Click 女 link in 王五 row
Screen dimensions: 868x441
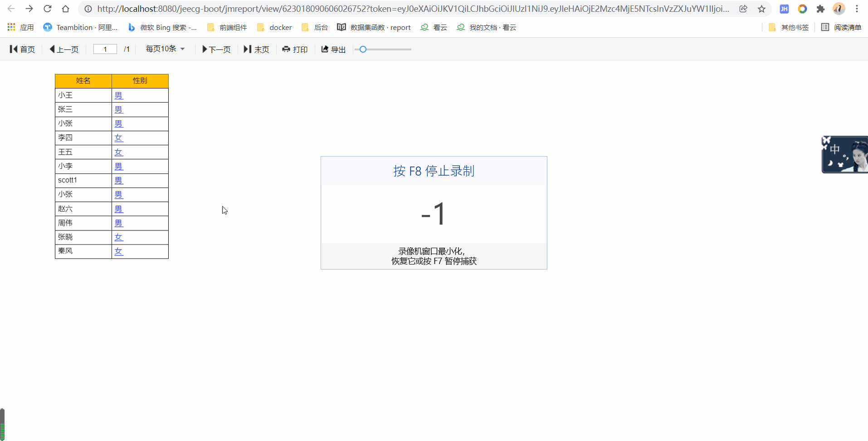coord(118,152)
